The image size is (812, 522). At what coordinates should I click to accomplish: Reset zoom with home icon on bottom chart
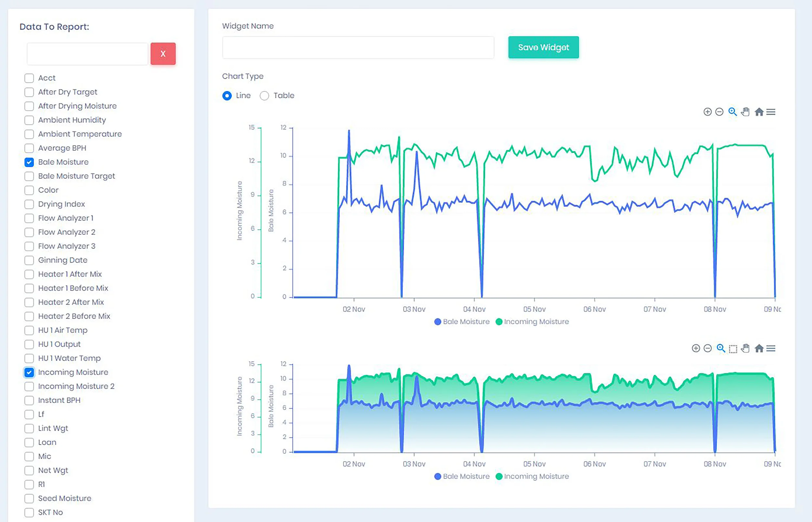[x=759, y=349]
